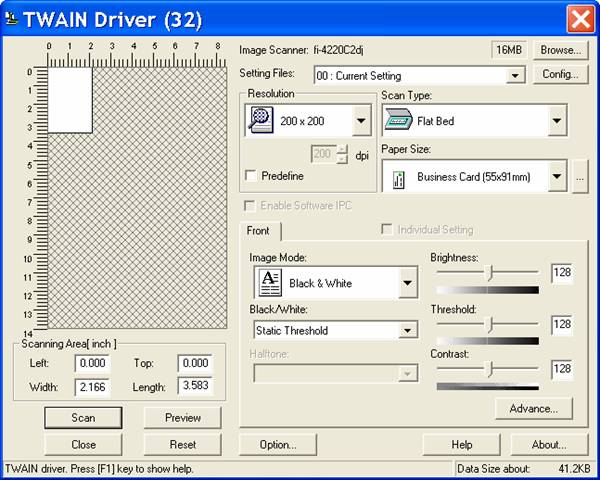Expand the Setting Files dropdown
Screen dimensions: 600x480
pyautogui.click(x=515, y=76)
